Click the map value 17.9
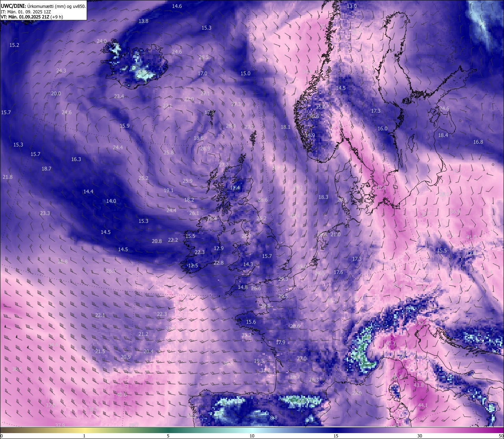This screenshot has width=504, height=439. pyautogui.click(x=280, y=342)
